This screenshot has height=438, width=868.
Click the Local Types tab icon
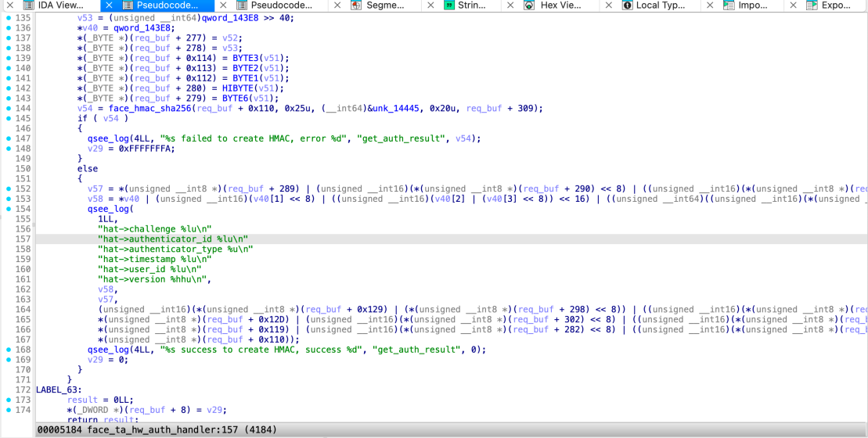tap(627, 5)
